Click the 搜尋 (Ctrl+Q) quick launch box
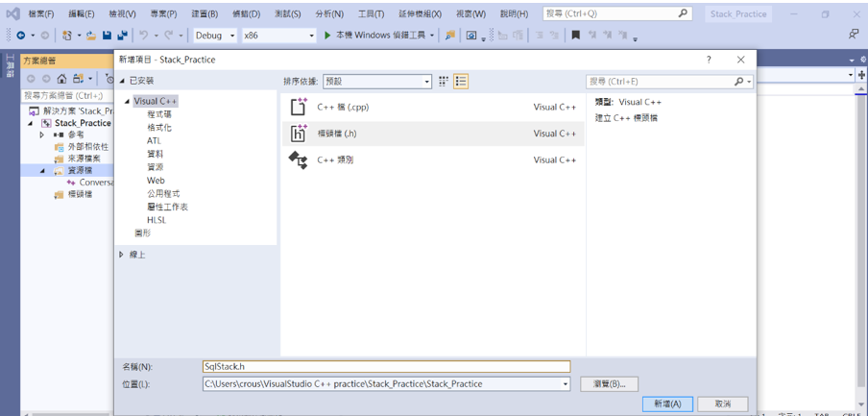This screenshot has height=416, width=868. [617, 13]
